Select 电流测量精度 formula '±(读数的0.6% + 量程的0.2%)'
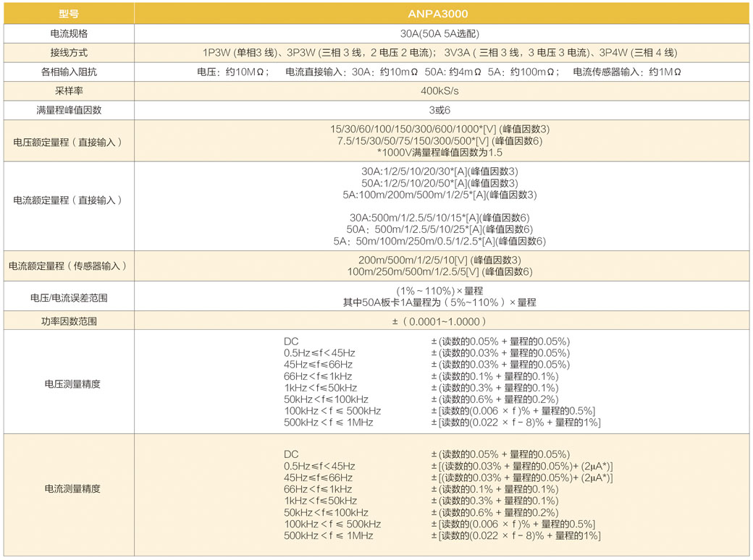Viewport: 753px width, 560px height. (x=495, y=512)
